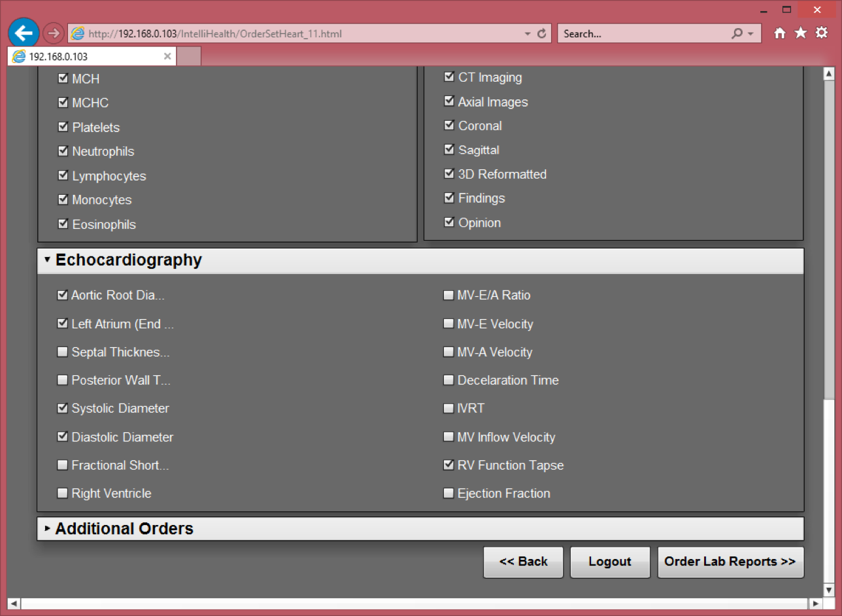
Task: Click the browser Forward arrow button
Action: point(54,33)
